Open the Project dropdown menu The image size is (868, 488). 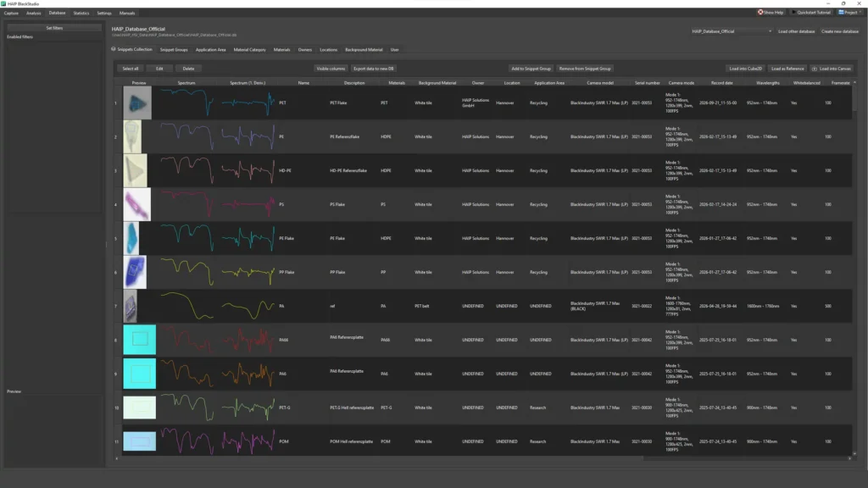(849, 12)
